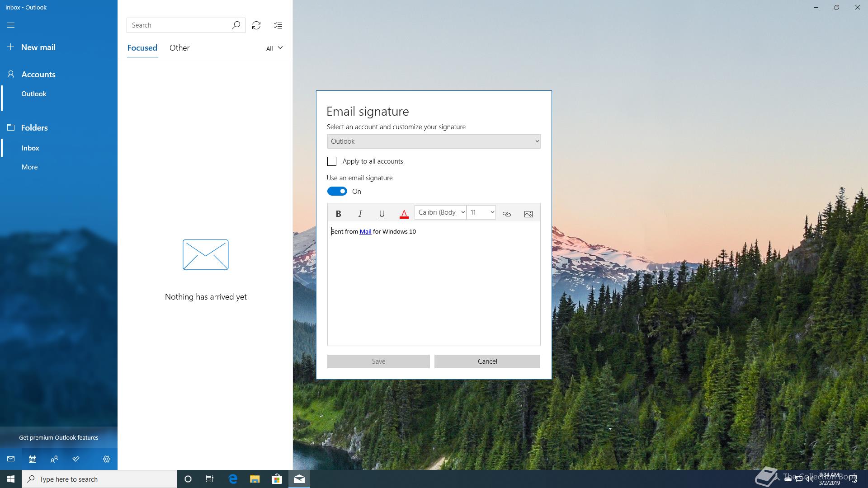Toggle italic formatting in signature editor
The height and width of the screenshot is (488, 868).
point(360,214)
